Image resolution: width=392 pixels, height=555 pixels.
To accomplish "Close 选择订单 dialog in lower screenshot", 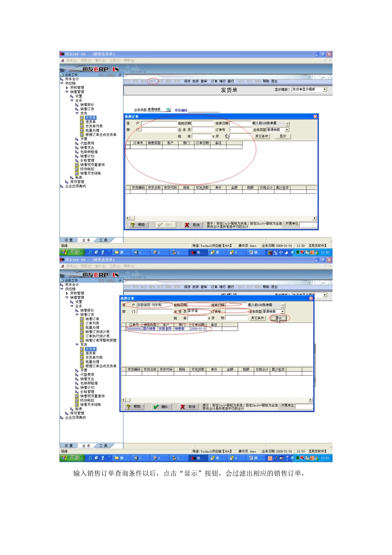I will pyautogui.click(x=311, y=298).
